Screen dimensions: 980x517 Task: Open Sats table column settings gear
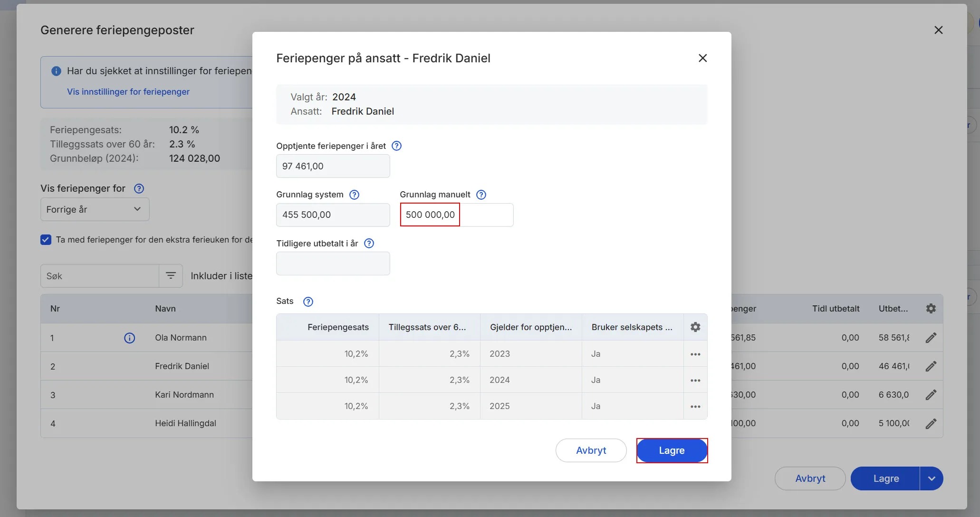coord(695,327)
